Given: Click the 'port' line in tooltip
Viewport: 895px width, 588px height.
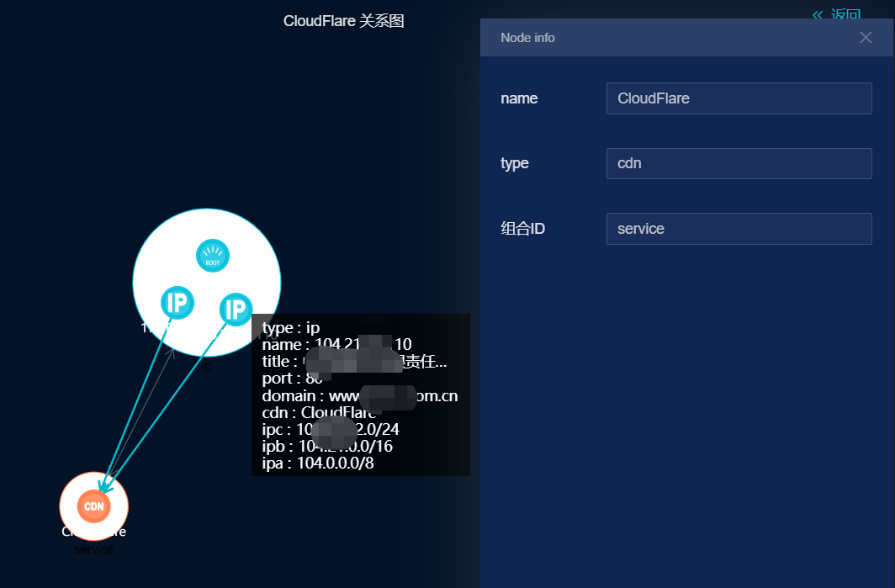Looking at the screenshot, I should click(292, 379).
